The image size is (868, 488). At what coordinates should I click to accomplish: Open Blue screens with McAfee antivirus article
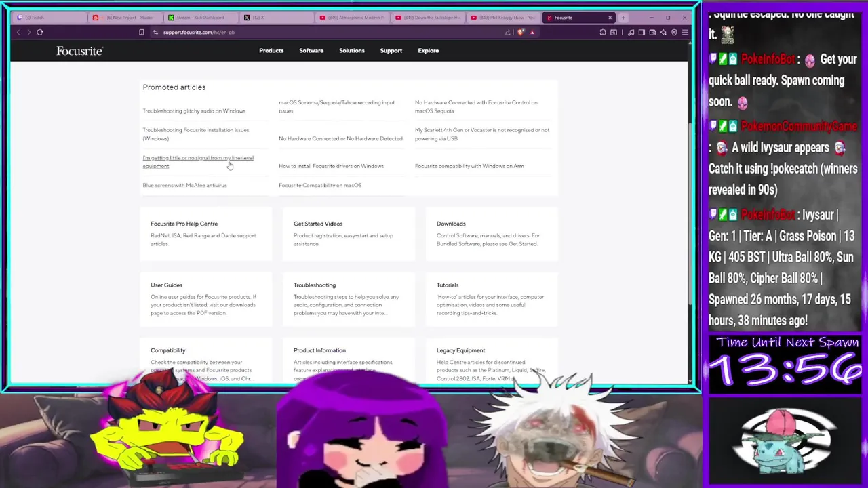coord(184,185)
